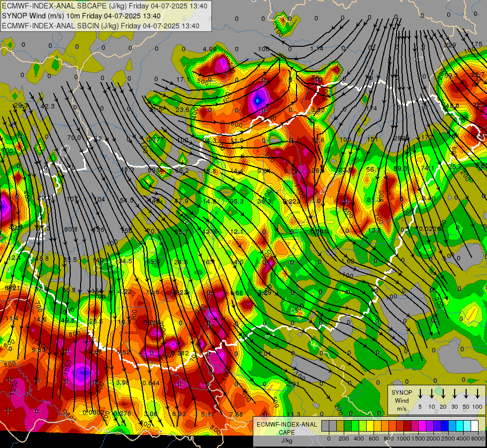Click the '95.3' value on the map
The height and width of the screenshot is (448, 487).
point(237,202)
